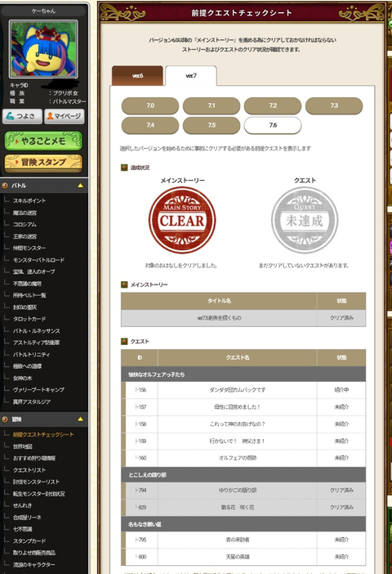Open the やることメモ green button
Screen dimensions: 392x574
click(43, 141)
